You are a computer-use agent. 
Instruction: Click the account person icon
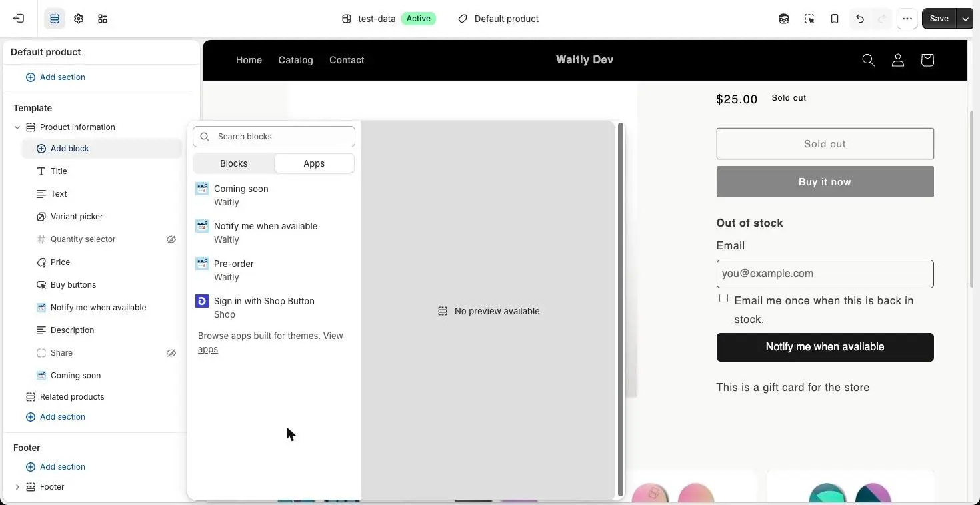coord(898,60)
